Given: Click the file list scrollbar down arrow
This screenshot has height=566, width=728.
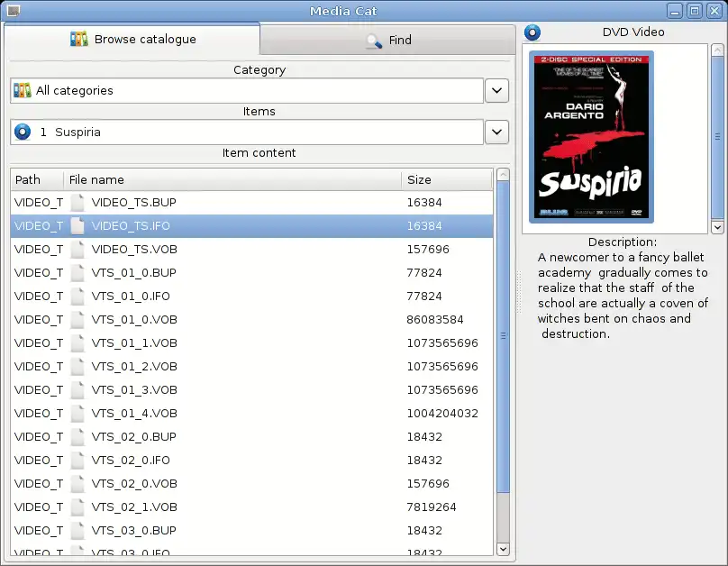Looking at the screenshot, I should (503, 549).
